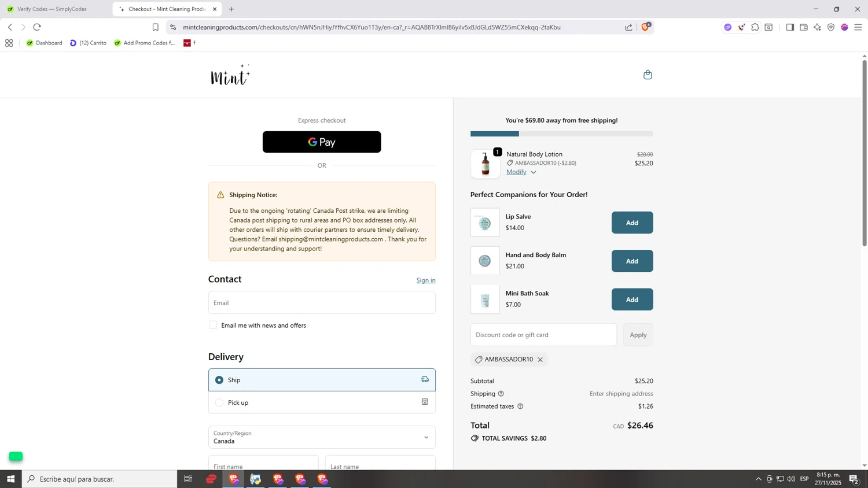868x488 pixels.
Task: Open the red 'f' bookmark
Action: click(189, 43)
